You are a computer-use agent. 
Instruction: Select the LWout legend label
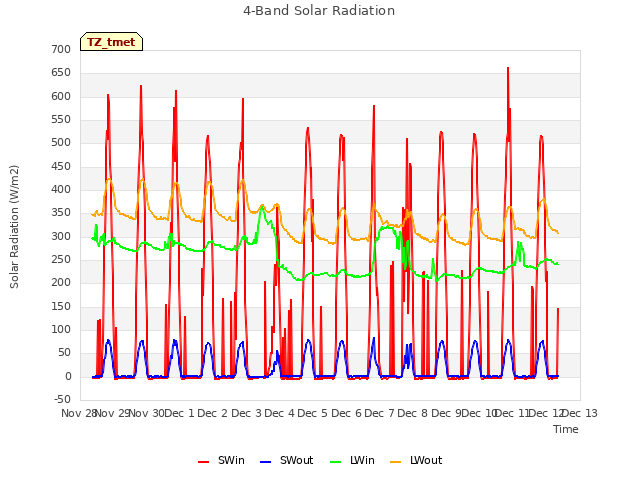(426, 460)
